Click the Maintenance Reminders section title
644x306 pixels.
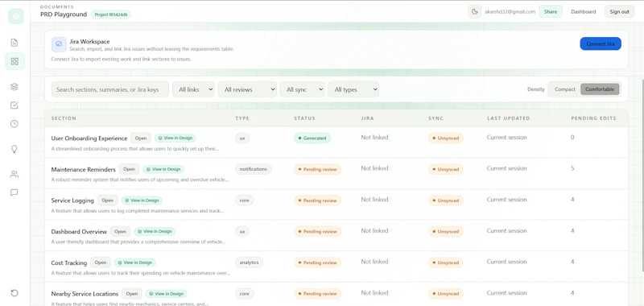(84, 169)
